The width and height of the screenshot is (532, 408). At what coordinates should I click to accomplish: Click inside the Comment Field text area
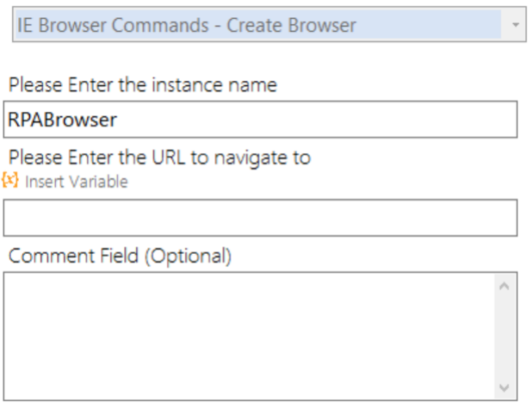[x=250, y=336]
